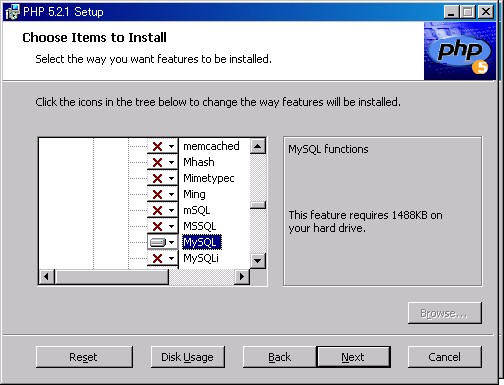Close the PHP 5.2.1 Setup window
Viewport: 504px width, 385px height.
(486, 12)
